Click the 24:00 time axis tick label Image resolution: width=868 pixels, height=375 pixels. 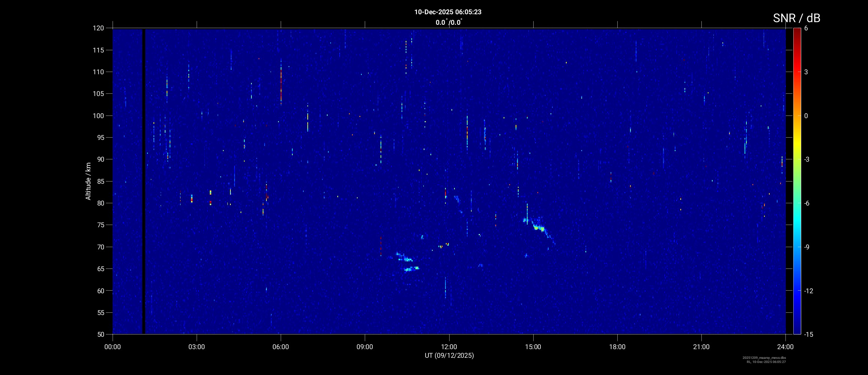(x=785, y=347)
